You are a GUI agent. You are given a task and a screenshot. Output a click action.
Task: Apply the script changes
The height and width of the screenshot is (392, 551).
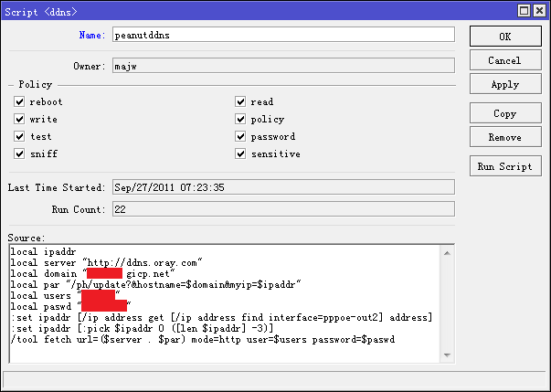504,83
